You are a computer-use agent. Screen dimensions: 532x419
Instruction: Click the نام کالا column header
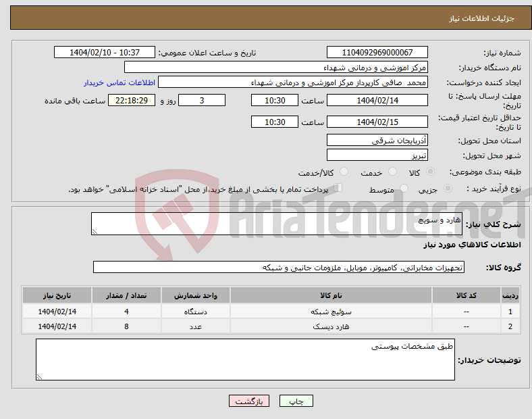click(x=331, y=295)
